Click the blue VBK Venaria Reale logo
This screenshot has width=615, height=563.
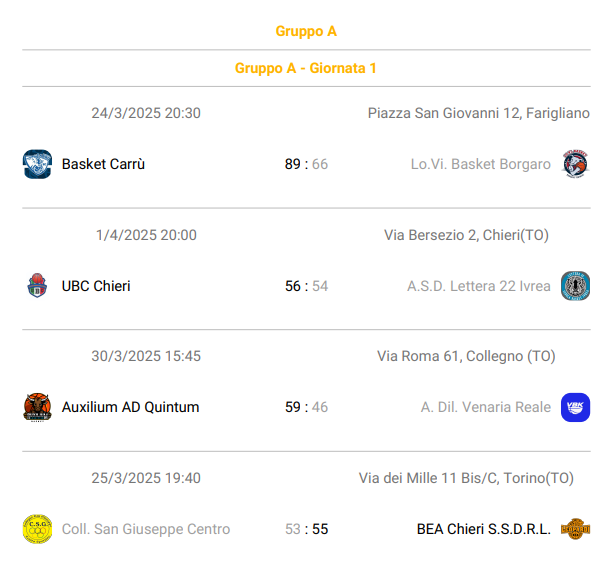pos(575,407)
